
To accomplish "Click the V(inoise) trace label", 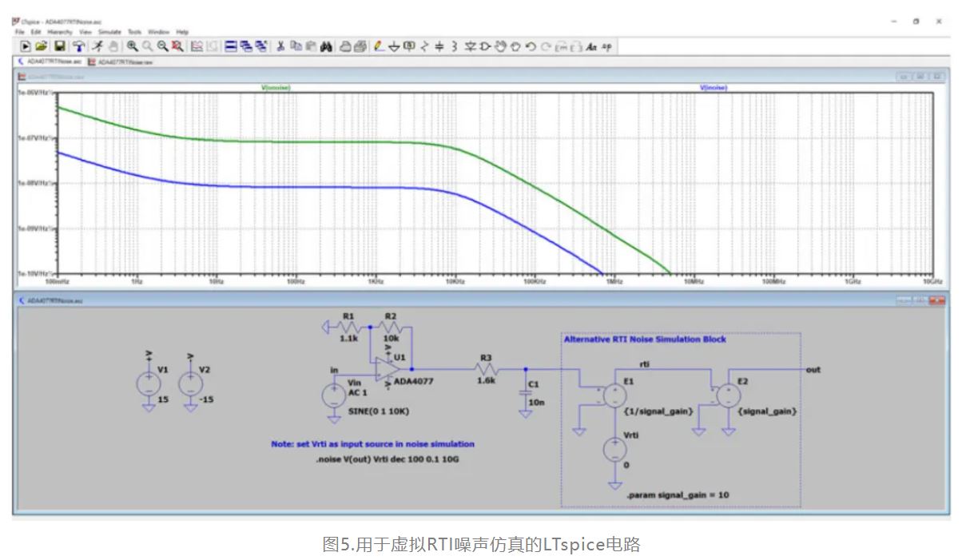I will pos(714,87).
